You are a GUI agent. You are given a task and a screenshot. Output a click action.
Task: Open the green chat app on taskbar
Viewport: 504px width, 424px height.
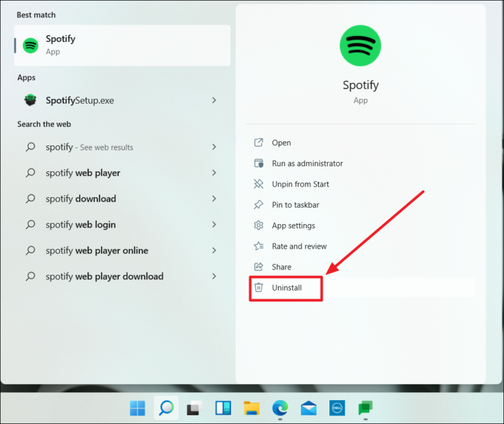(365, 408)
